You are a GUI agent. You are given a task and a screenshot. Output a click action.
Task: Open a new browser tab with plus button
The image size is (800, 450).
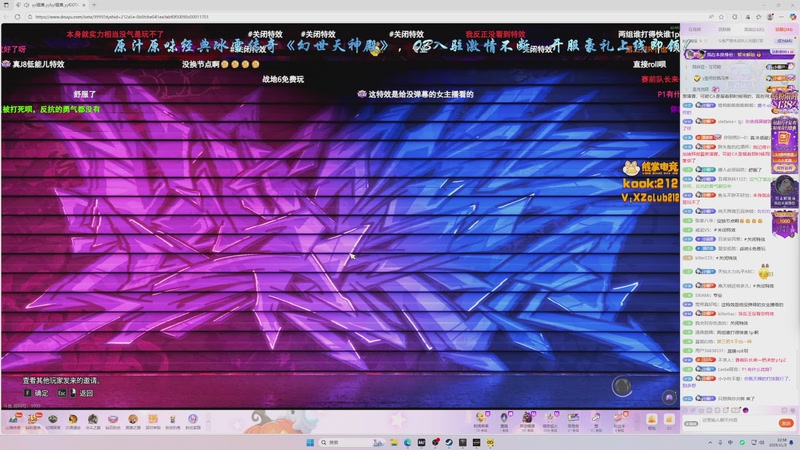[94, 5]
